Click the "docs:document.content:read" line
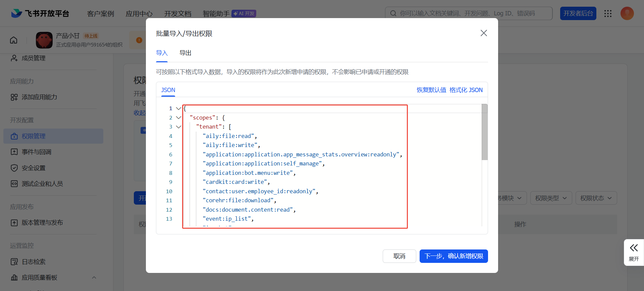 point(249,210)
